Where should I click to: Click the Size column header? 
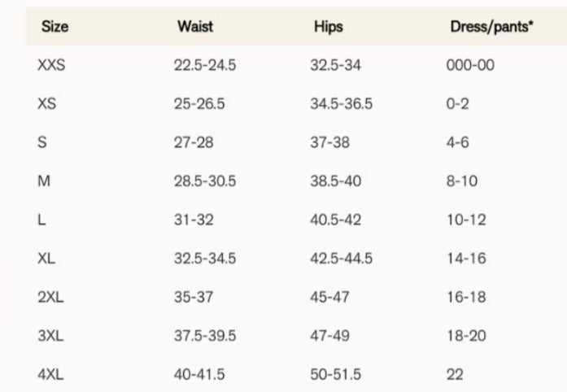[55, 26]
